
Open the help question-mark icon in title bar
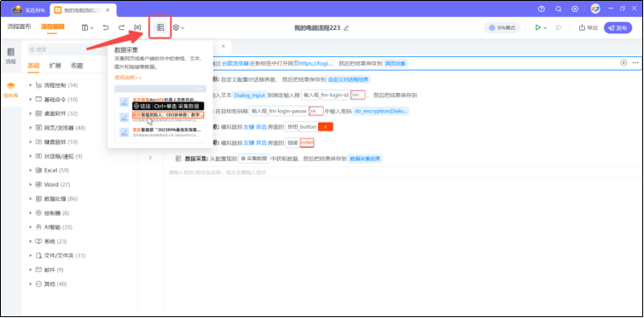point(542,9)
